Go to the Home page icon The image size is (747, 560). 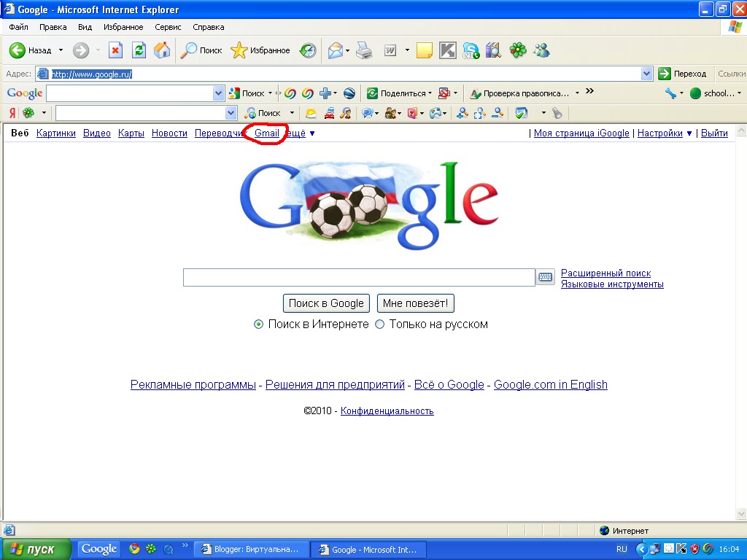[162, 50]
